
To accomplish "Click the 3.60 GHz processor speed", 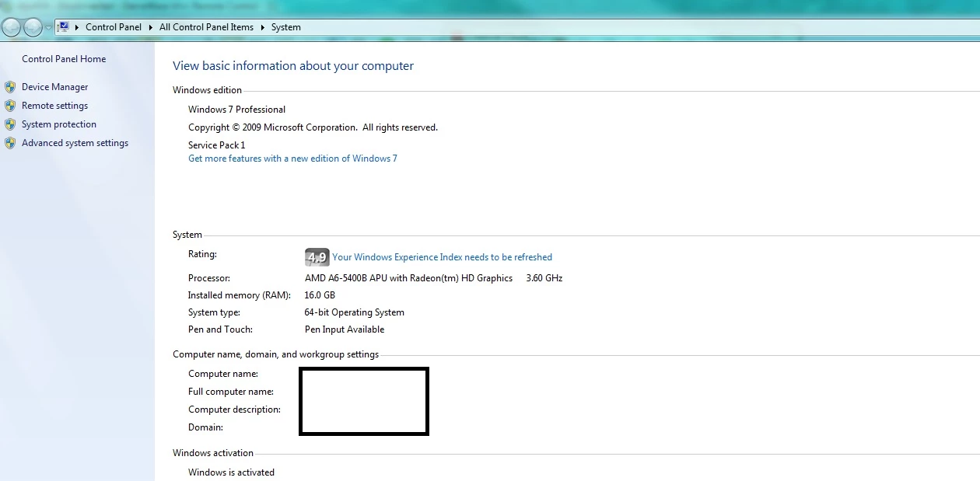I will click(544, 278).
